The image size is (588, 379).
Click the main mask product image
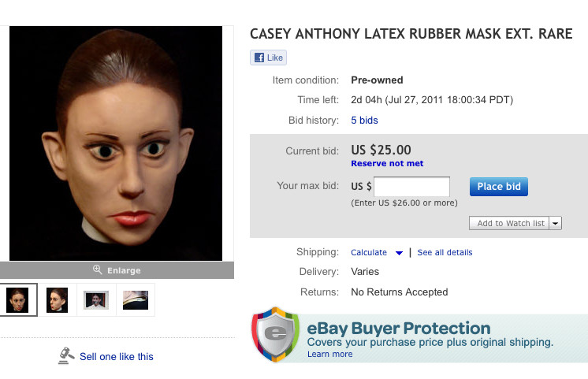116,143
